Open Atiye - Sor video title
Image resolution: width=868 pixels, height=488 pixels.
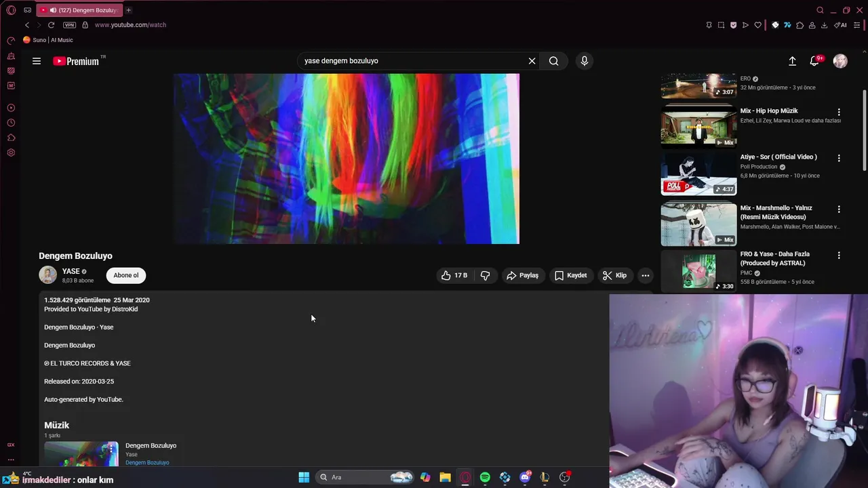(778, 157)
